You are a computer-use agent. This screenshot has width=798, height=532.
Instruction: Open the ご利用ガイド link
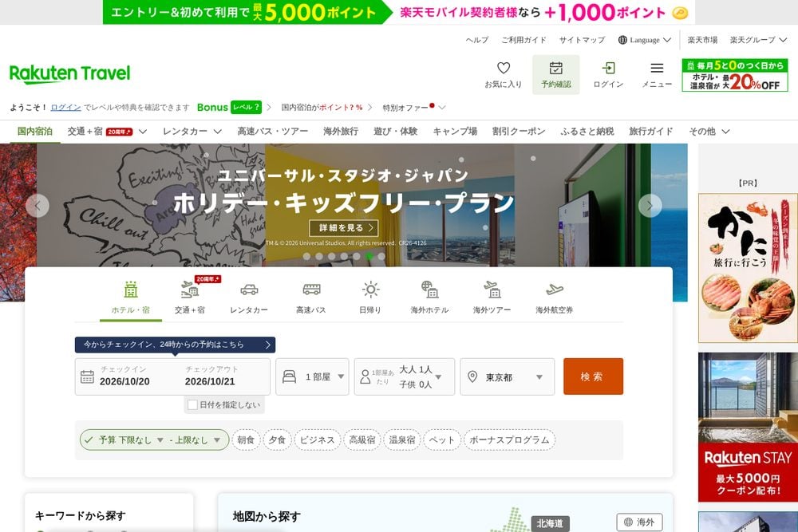pos(523,40)
